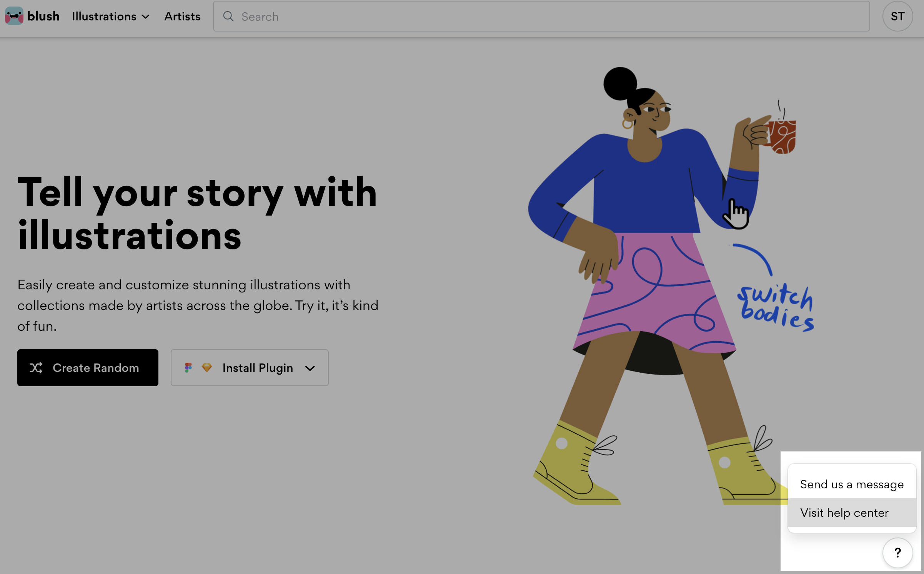Go to the Artists page

point(182,17)
